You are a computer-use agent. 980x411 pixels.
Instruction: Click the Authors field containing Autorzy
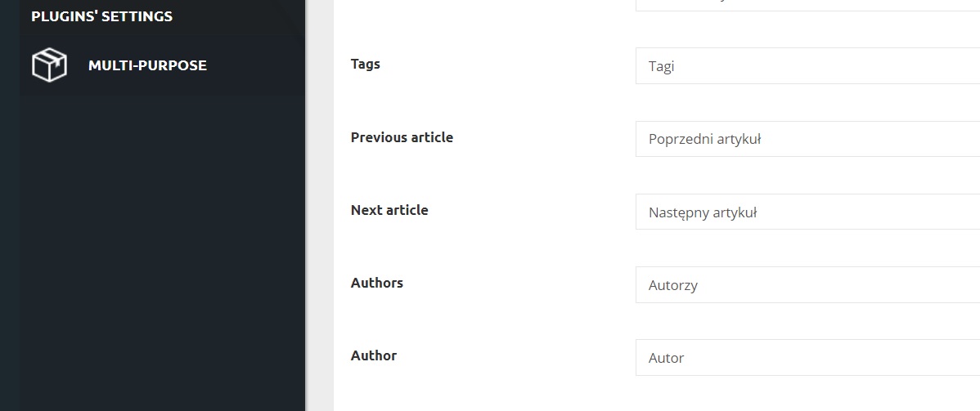coord(807,285)
